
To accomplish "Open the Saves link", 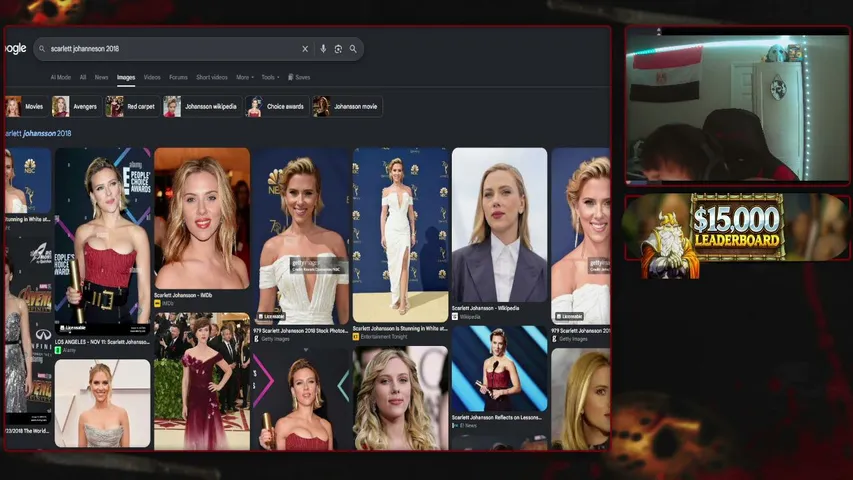I will tap(299, 77).
